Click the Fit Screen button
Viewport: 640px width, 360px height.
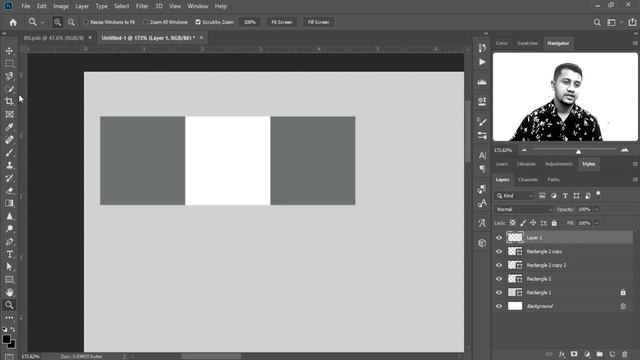point(282,22)
